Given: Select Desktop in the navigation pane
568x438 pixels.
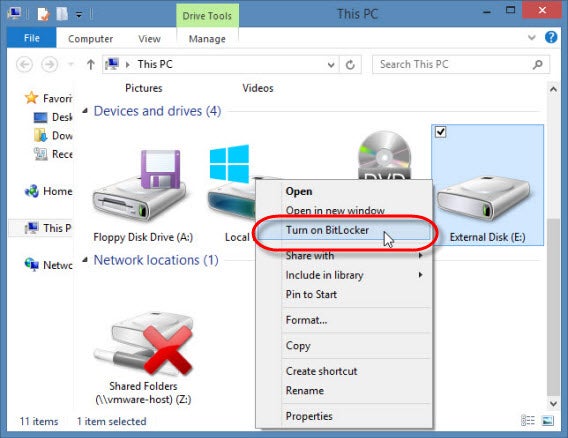Looking at the screenshot, I should click(53, 117).
